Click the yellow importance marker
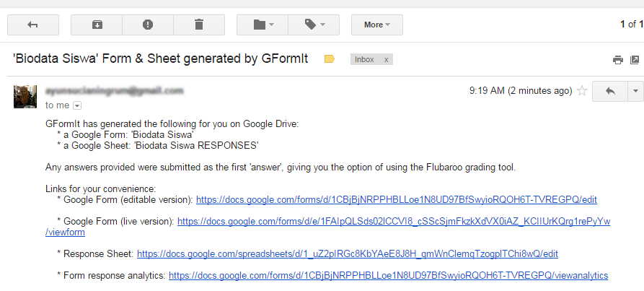The width and height of the screenshot is (644, 291). point(330,59)
